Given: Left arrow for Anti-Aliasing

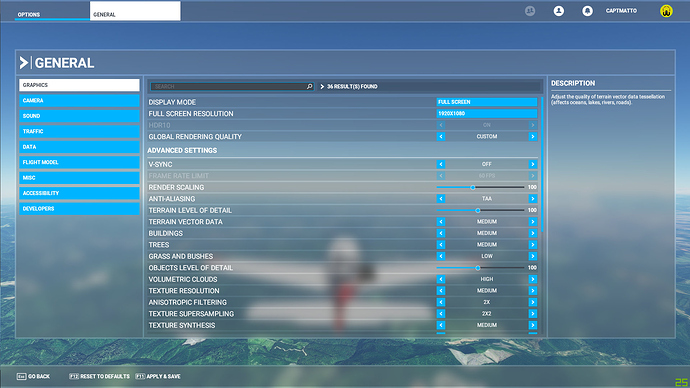Looking at the screenshot, I should [x=440, y=199].
